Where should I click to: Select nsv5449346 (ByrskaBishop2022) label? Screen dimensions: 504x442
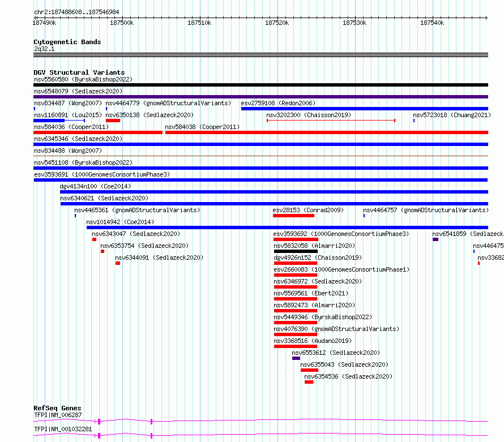[x=323, y=317]
